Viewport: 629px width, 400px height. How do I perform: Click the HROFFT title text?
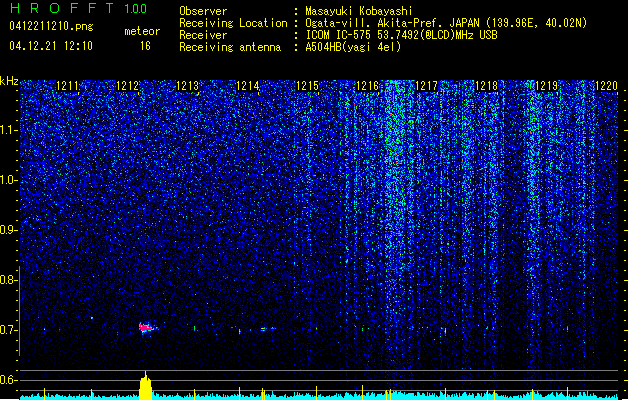tap(62, 8)
